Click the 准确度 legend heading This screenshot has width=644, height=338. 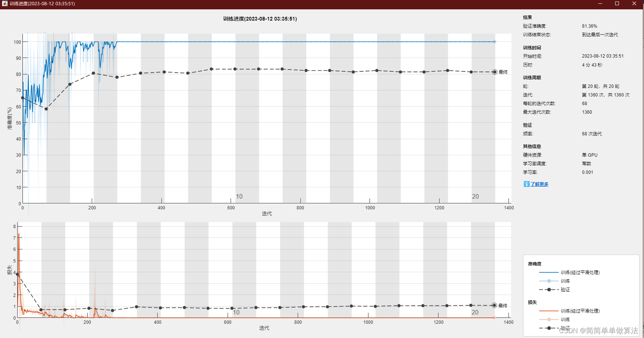pyautogui.click(x=535, y=264)
